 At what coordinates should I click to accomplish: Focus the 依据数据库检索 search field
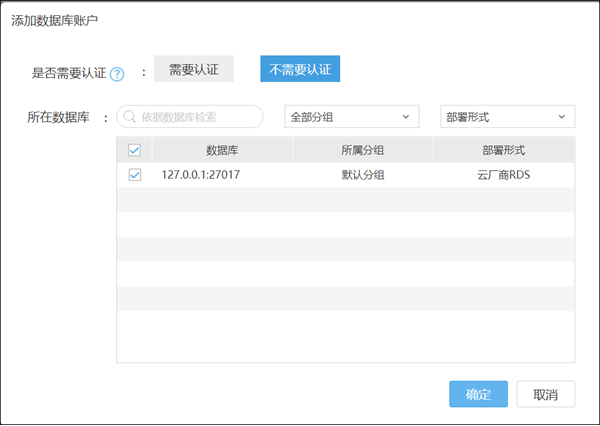[x=195, y=117]
